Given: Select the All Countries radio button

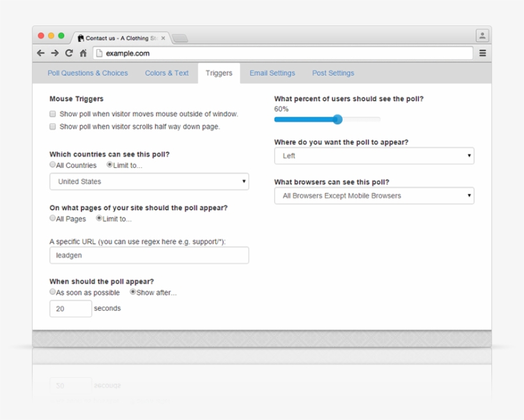Looking at the screenshot, I should (52, 165).
